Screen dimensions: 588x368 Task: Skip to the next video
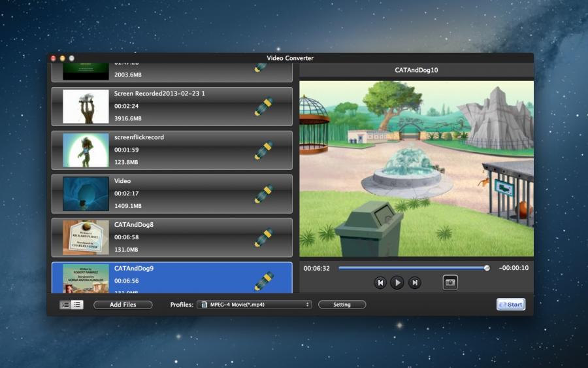pos(415,282)
